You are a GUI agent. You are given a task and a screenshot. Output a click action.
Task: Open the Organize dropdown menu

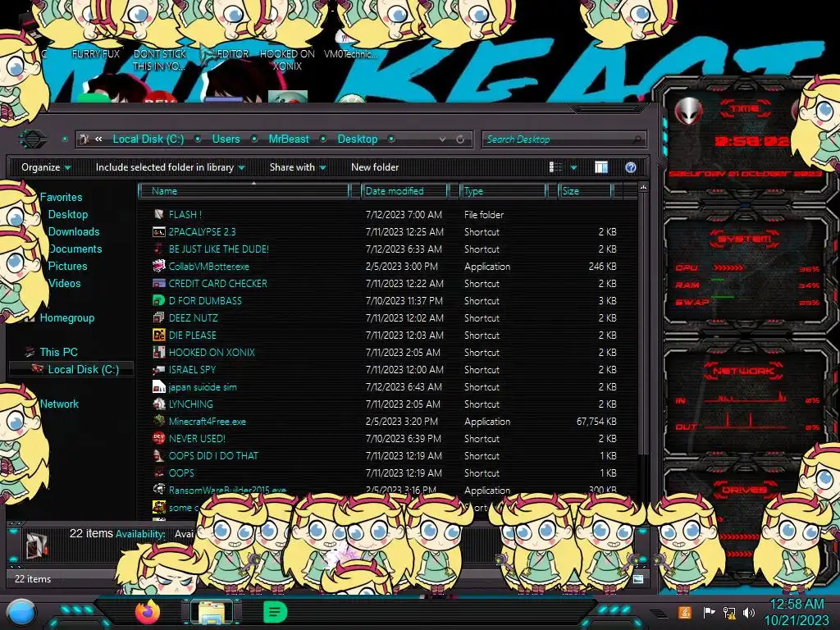[46, 167]
